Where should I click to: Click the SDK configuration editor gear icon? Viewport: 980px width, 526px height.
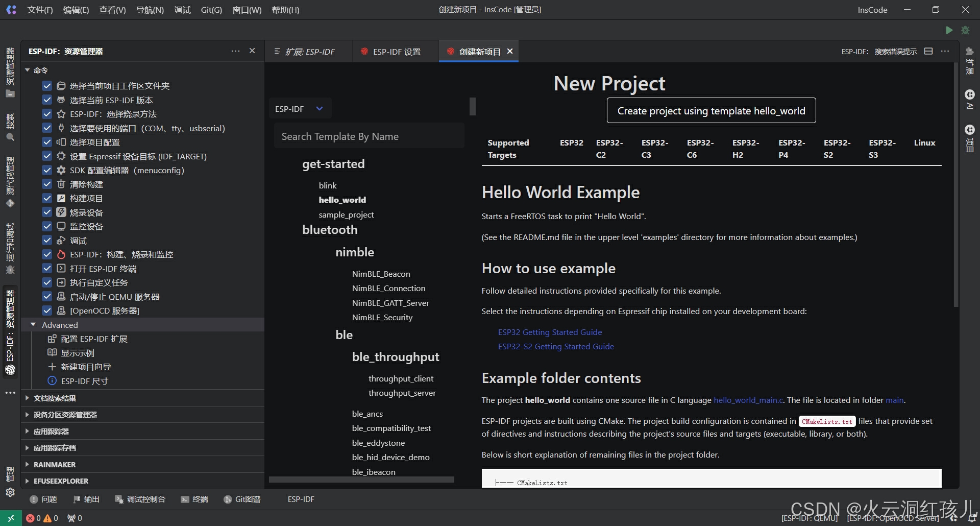61,170
